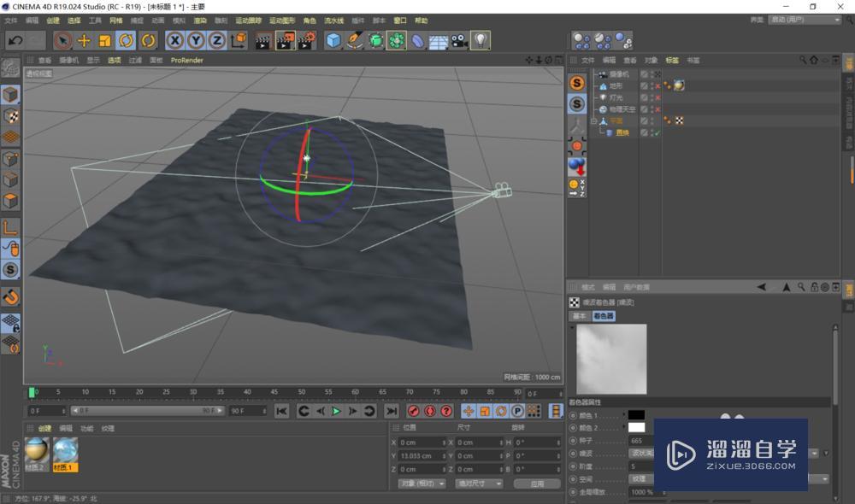Select the 地形 object in Object Manager
The height and width of the screenshot is (504, 855).
click(x=616, y=86)
